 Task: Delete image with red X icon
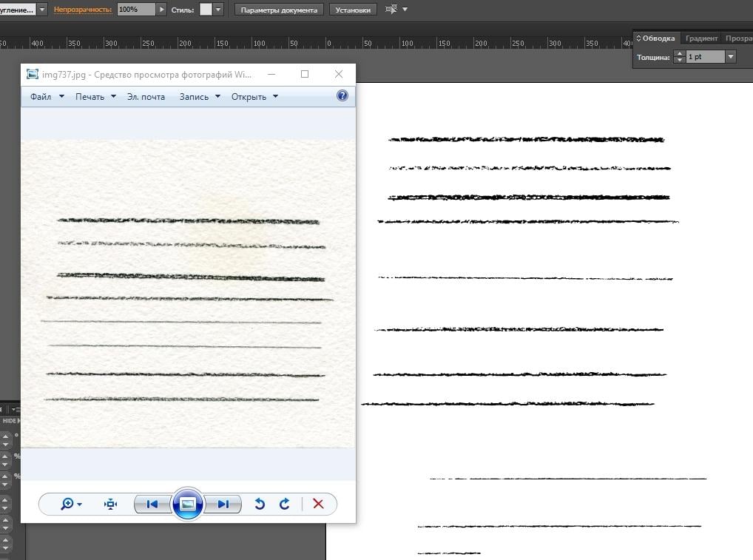tap(318, 504)
